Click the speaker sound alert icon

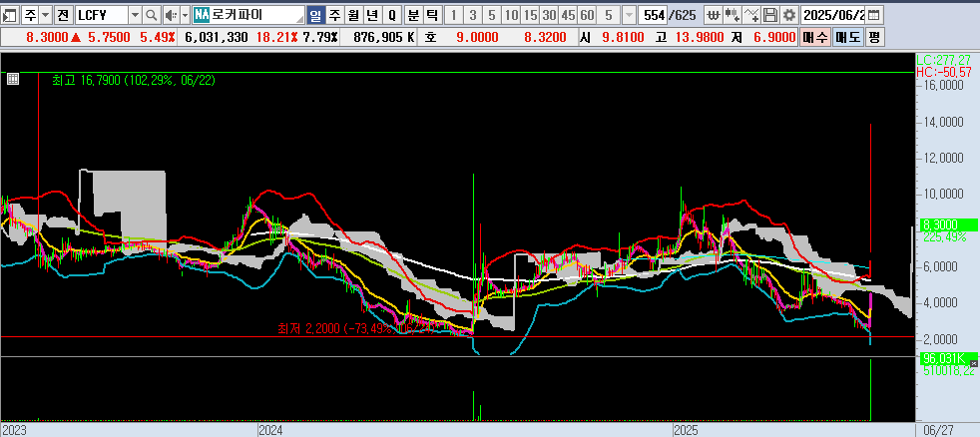pyautogui.click(x=171, y=14)
